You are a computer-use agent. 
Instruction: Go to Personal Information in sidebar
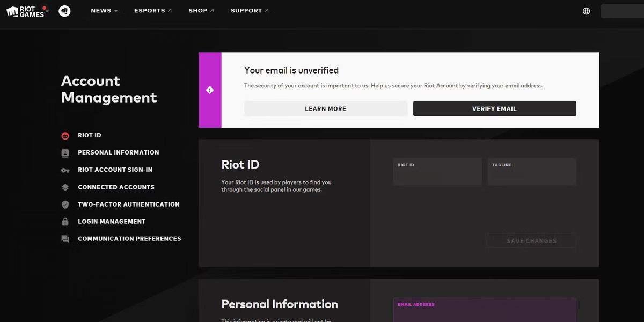(119, 153)
